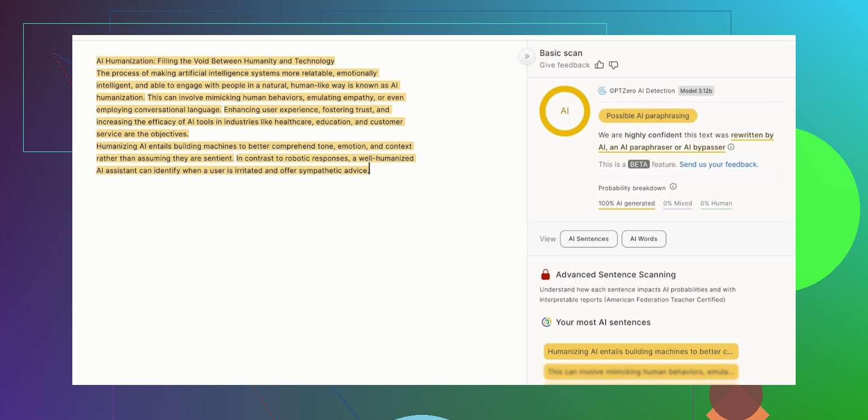Click the rewritten by AI underlined link
868x420 pixels.
click(752, 136)
